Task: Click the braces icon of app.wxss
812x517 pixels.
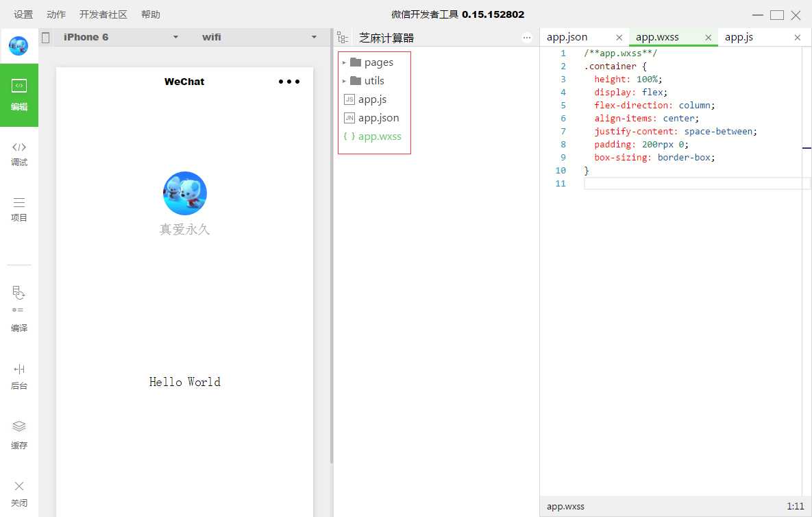Action: [x=349, y=136]
